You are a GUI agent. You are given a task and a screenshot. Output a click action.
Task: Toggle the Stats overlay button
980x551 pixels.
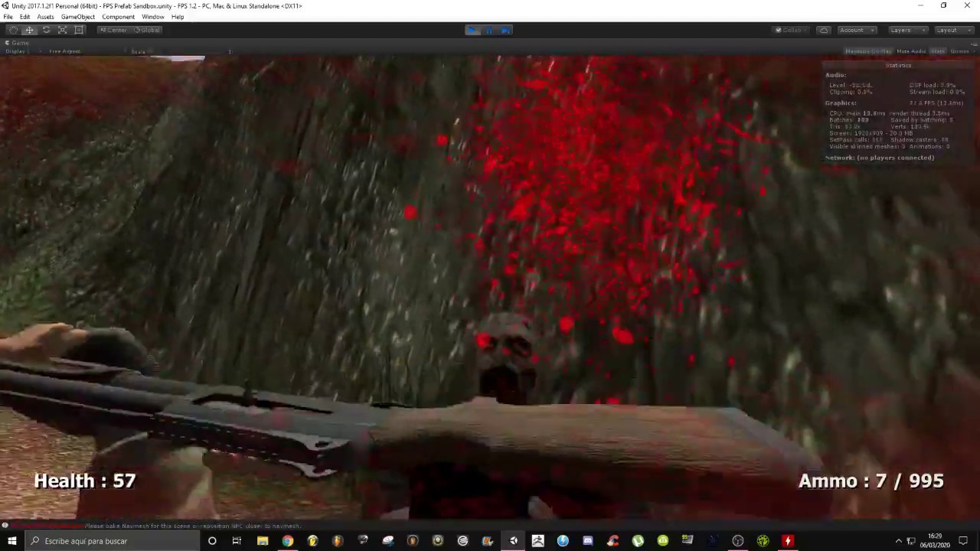(938, 51)
